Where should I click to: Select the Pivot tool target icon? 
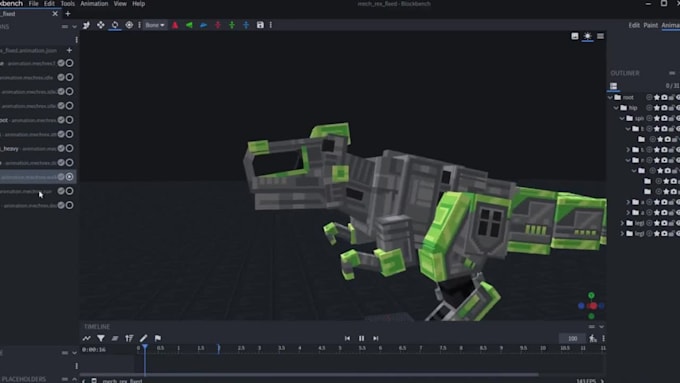[x=129, y=25]
